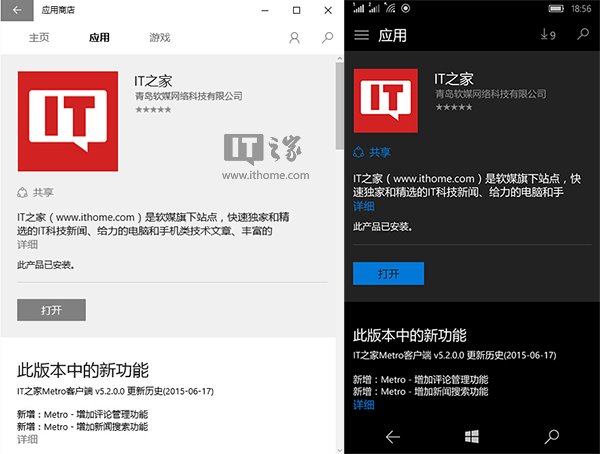
Task: Select the 主页 tab in desktop Store
Action: (x=39, y=38)
